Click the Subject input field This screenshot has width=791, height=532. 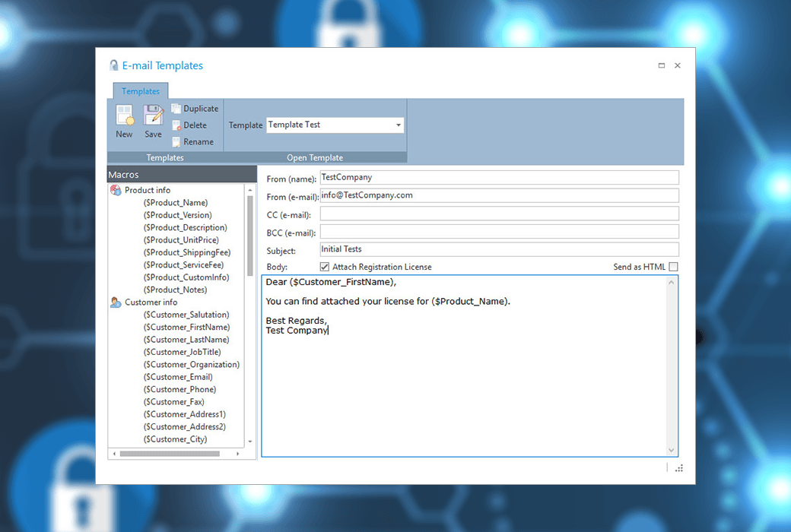click(x=499, y=249)
